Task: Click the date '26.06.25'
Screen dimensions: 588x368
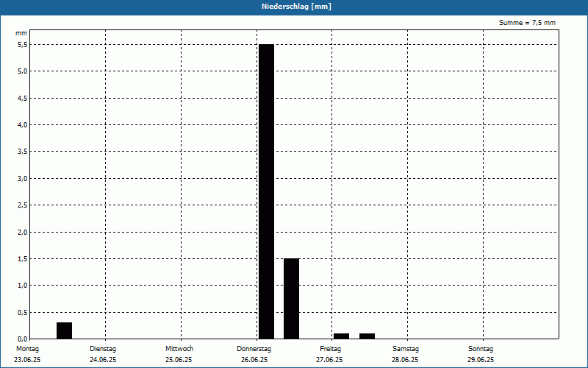Action: pos(254,360)
